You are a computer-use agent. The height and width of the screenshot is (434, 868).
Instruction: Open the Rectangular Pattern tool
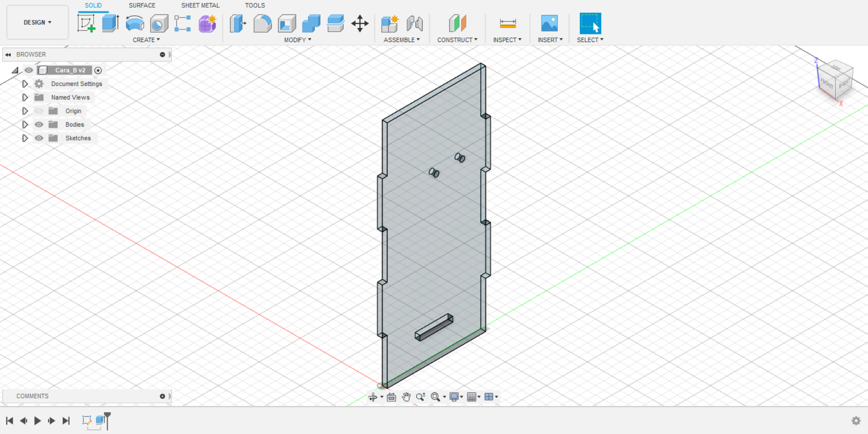(183, 23)
